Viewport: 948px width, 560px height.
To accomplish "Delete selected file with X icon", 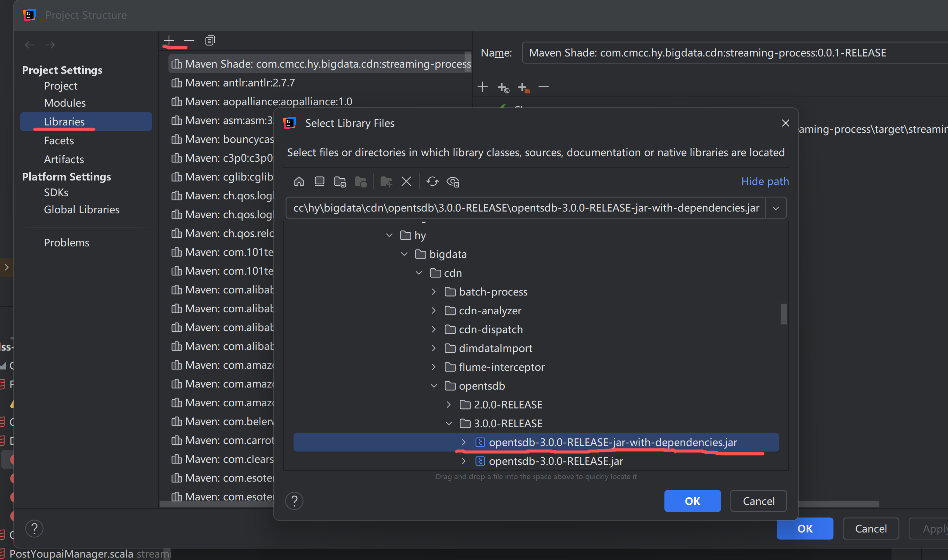I will (406, 182).
